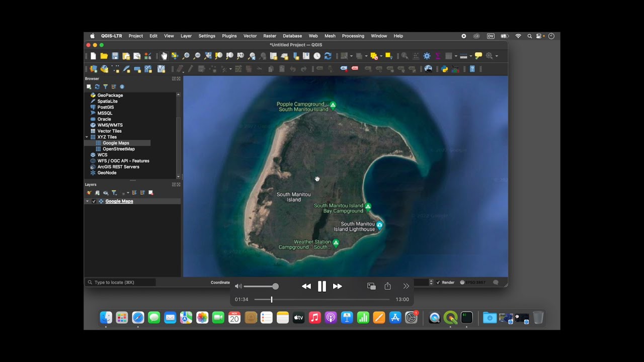Toggle the Render checkbox in status bar
The width and height of the screenshot is (644, 362).
pyautogui.click(x=438, y=283)
